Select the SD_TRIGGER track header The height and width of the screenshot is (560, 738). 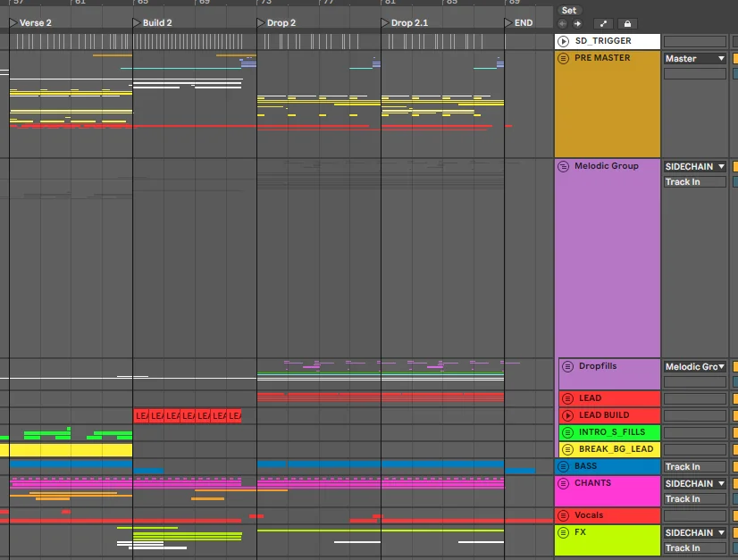608,41
